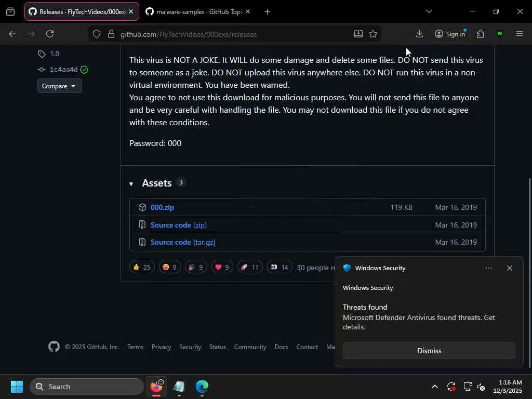This screenshot has width=532, height=399.
Task: Switch to Releases FlyTechVideos/000exe tab
Action: pos(82,11)
